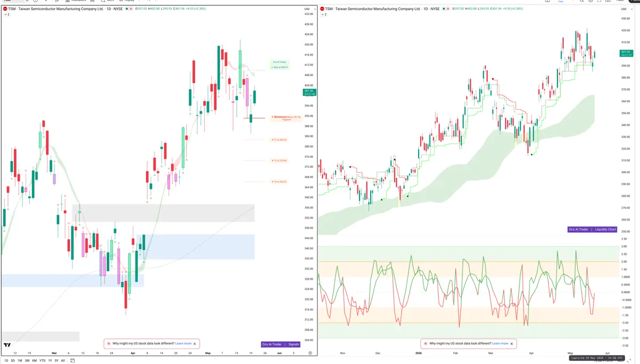Click the Feb label on the right time axis

click(455, 353)
